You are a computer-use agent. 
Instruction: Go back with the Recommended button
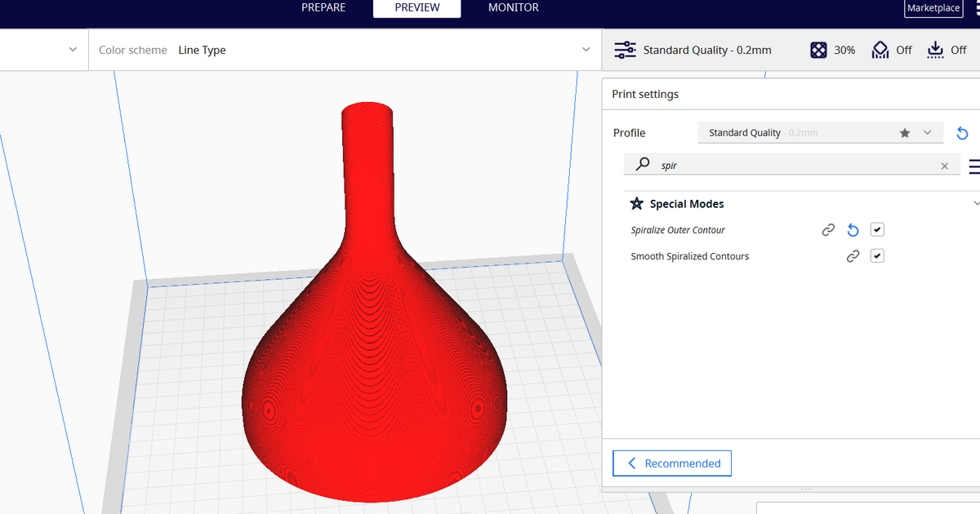(x=671, y=463)
